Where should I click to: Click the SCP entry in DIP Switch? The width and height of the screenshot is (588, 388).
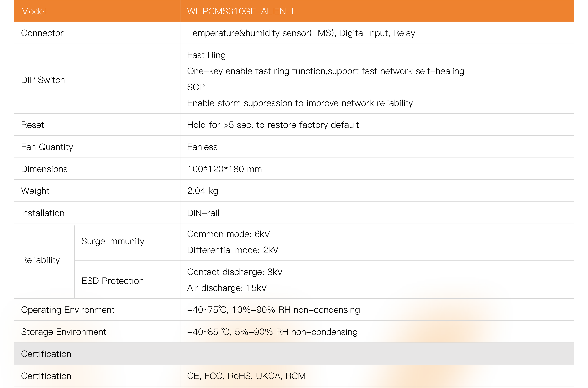(x=196, y=87)
